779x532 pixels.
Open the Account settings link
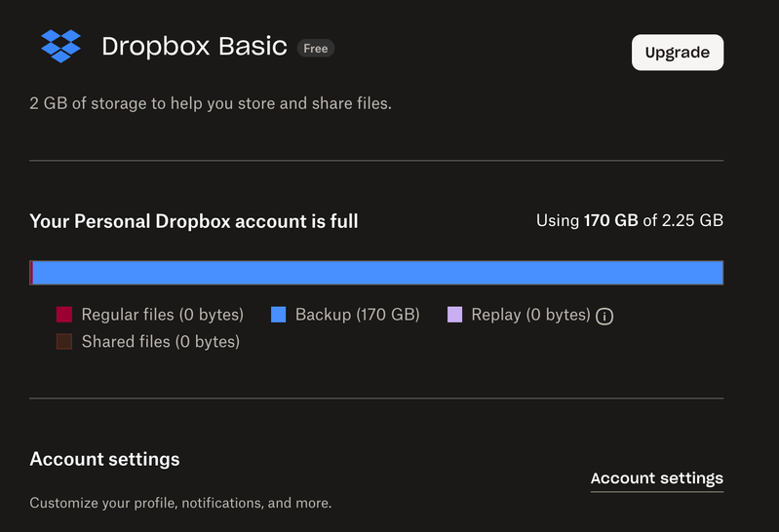point(657,478)
